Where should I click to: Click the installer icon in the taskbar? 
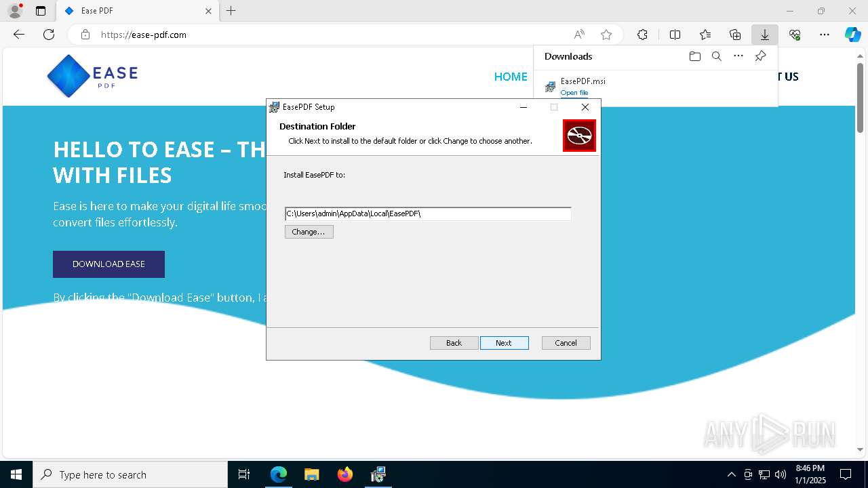tap(378, 474)
